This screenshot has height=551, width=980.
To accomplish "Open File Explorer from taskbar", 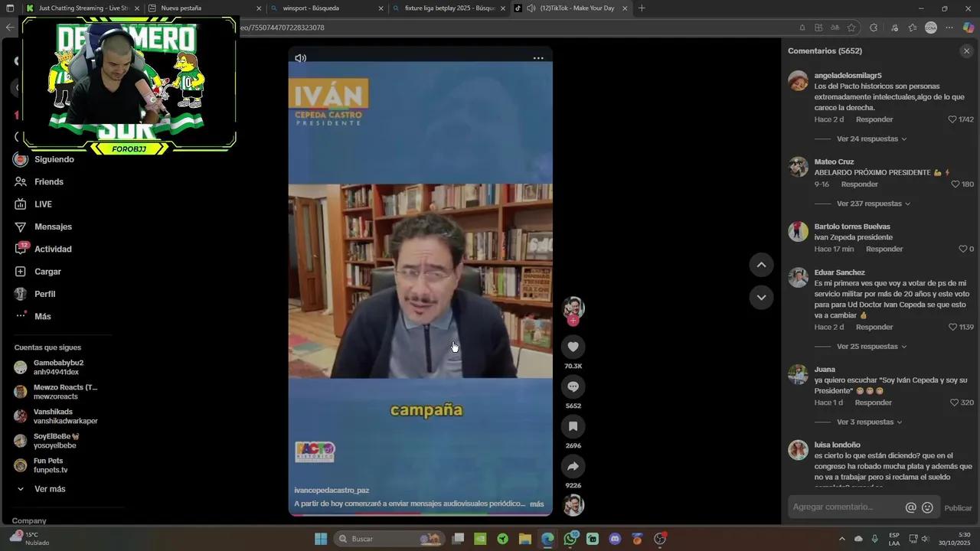I will tap(525, 539).
